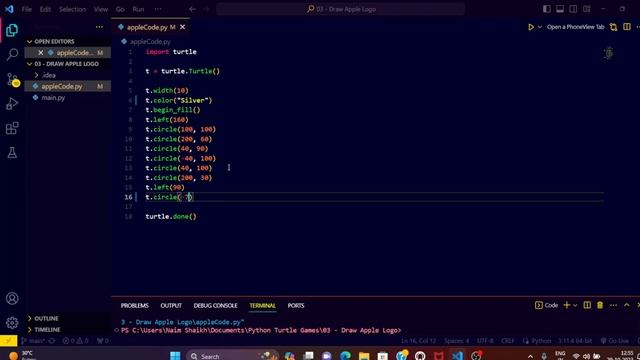Screen dimensions: 640x360
Task: Go back with the navigation arrow
Action: pyautogui.click(x=192, y=9)
